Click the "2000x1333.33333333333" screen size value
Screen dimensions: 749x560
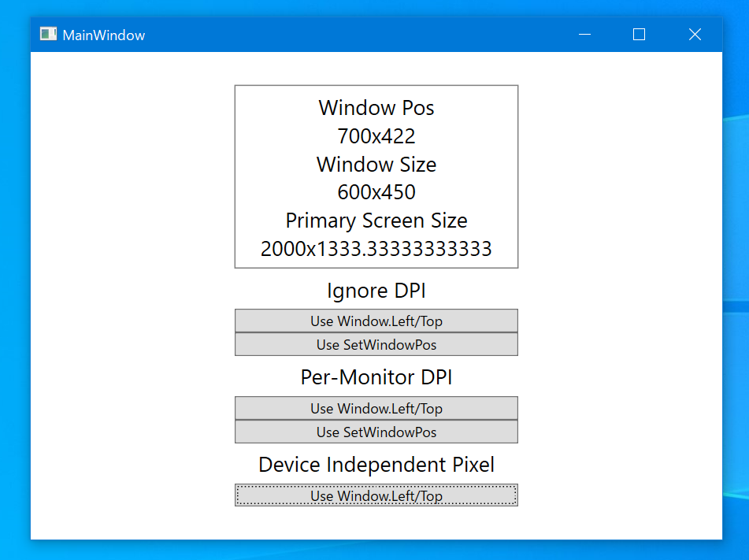[376, 249]
